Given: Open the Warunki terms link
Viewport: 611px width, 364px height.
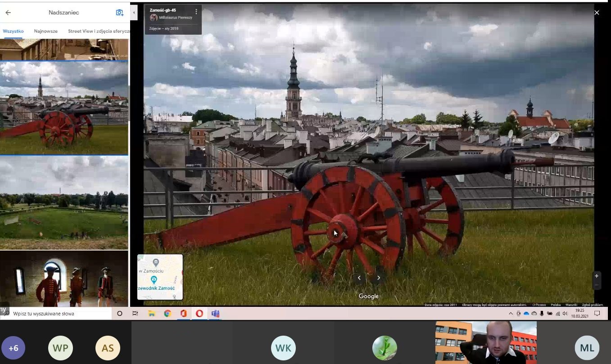Looking at the screenshot, I should coord(571,305).
